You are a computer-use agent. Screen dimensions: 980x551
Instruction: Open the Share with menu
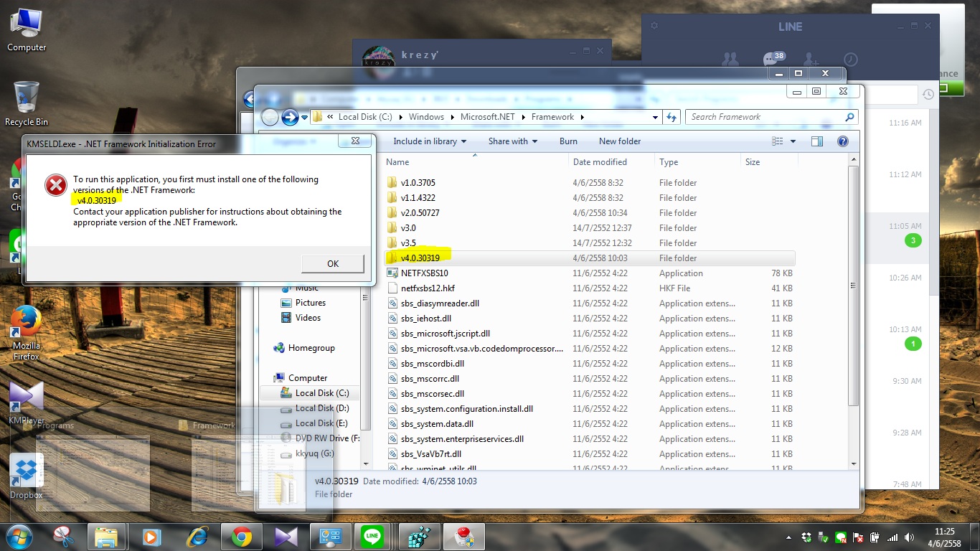[512, 141]
